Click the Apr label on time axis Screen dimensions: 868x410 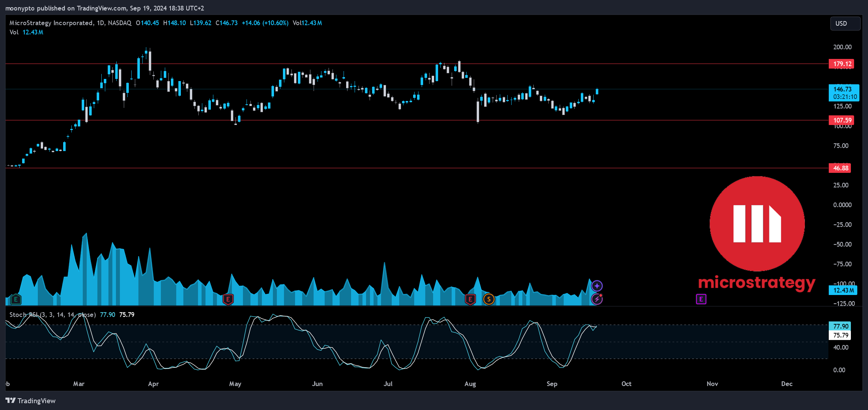pyautogui.click(x=153, y=384)
